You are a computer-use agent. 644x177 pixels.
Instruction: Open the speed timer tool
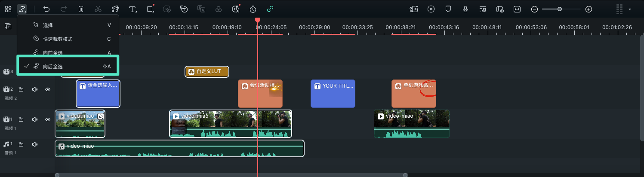click(253, 9)
